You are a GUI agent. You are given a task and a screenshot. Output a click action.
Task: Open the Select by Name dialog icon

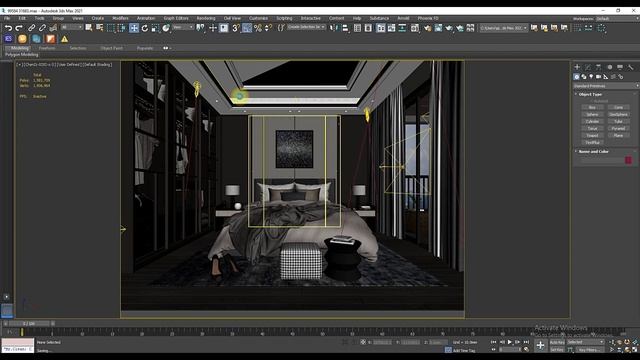(x=100, y=28)
